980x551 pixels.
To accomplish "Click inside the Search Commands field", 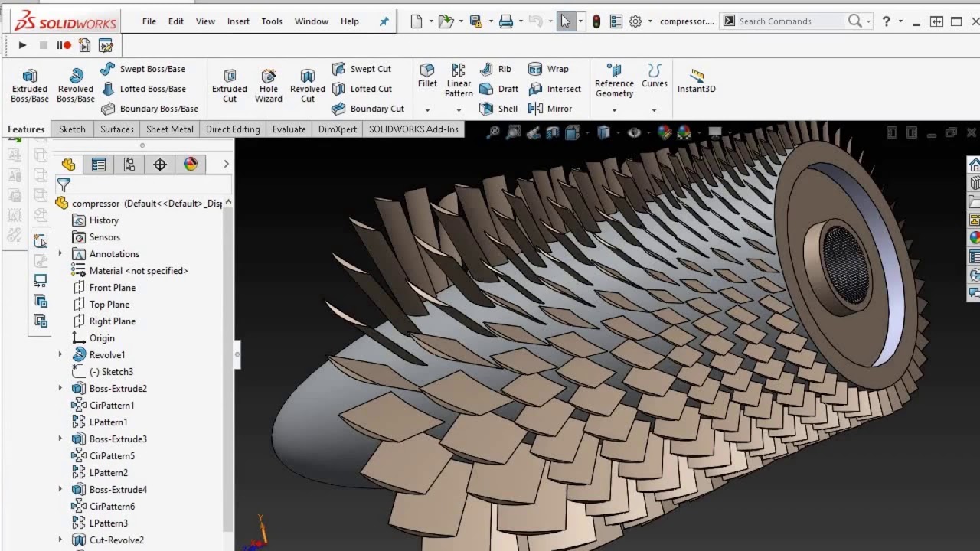I will [x=790, y=21].
